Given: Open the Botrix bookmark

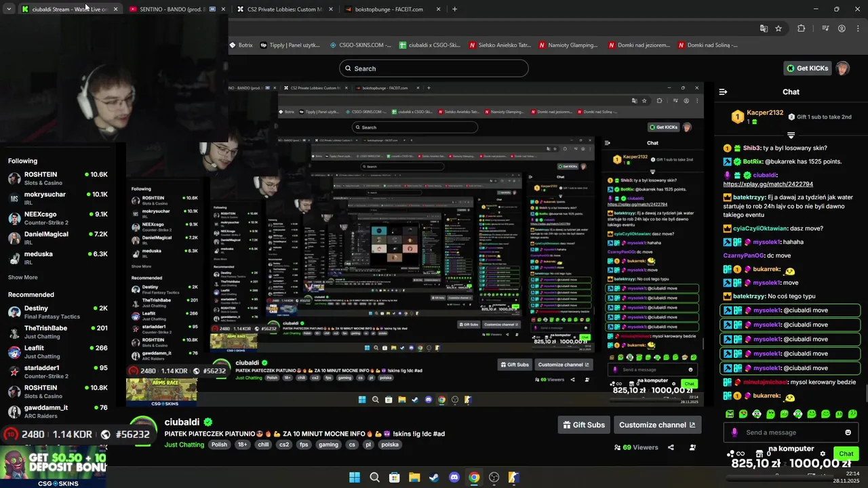Looking at the screenshot, I should coord(241,45).
